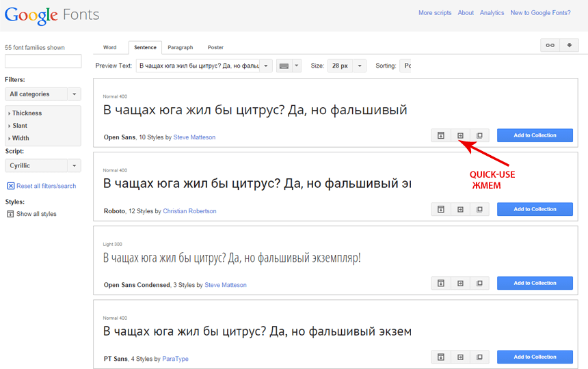The image size is (588, 369).
Task: Focus the font search box
Action: point(43,61)
